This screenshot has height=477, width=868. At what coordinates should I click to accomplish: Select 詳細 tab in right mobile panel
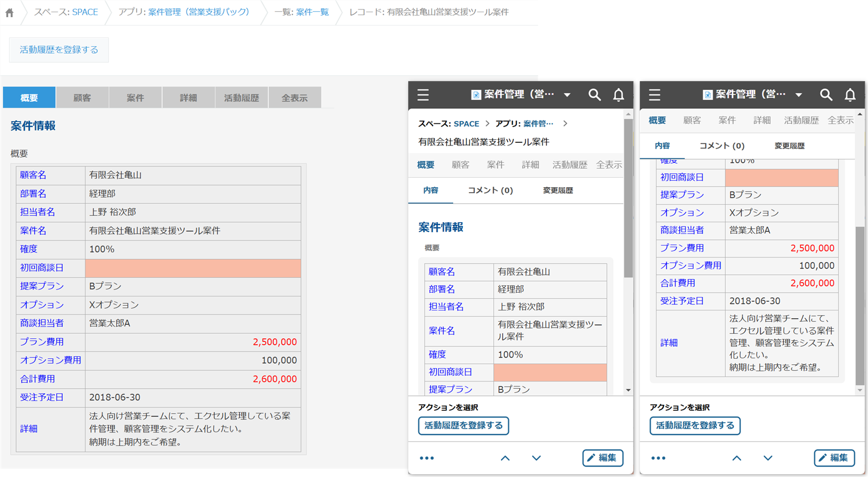coord(762,120)
